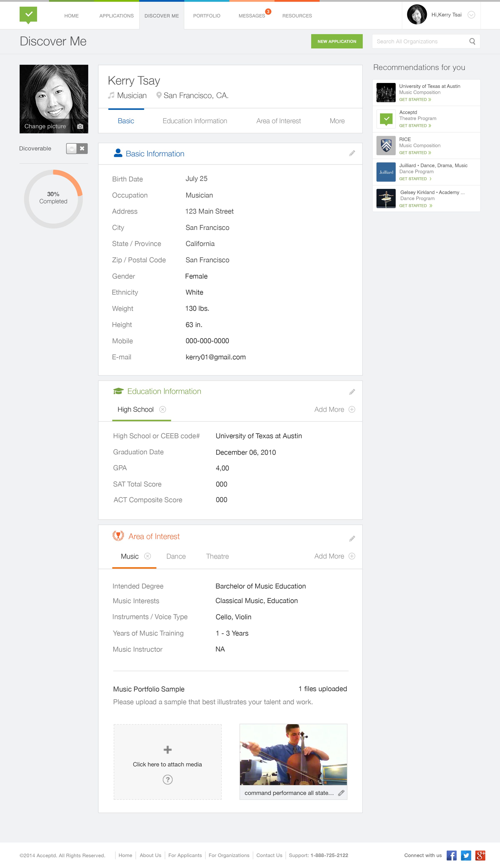
Task: Edit Basic Information with pencil icon
Action: click(352, 153)
